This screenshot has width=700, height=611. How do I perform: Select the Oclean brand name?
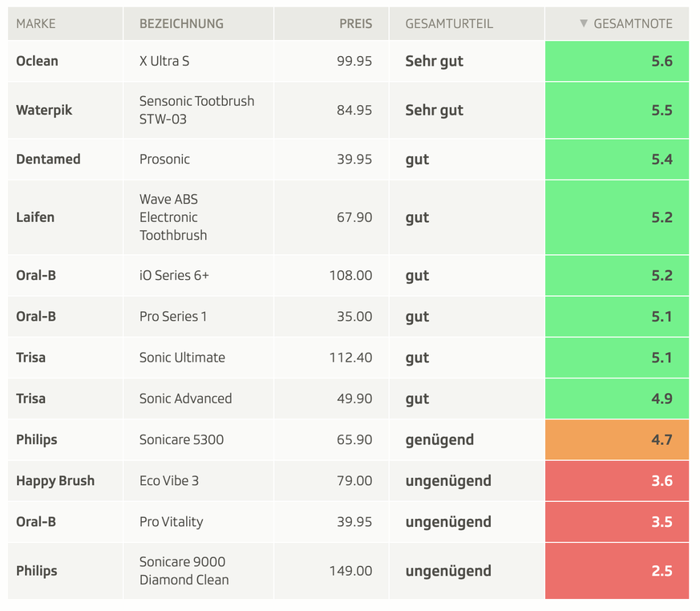click(37, 61)
